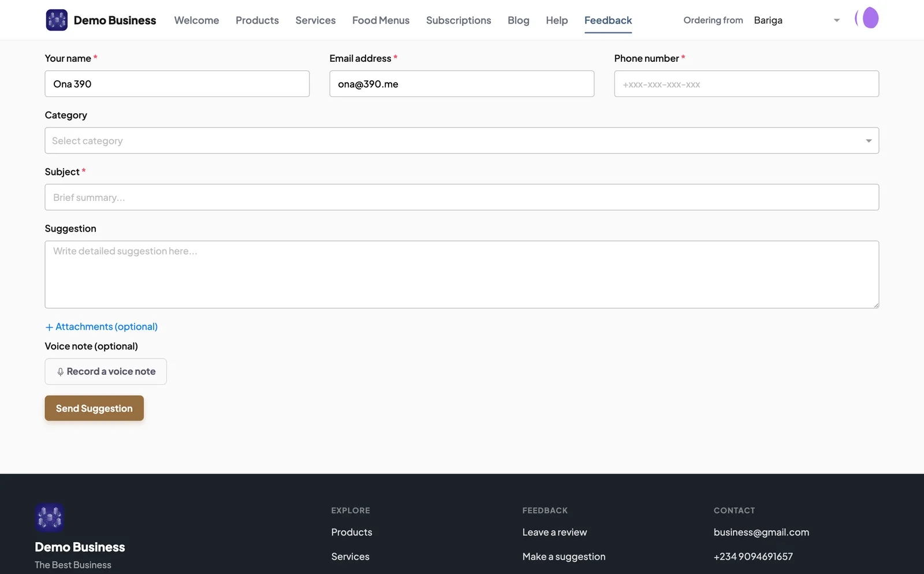Go to the Products nav item
This screenshot has width=924, height=574.
pos(257,20)
